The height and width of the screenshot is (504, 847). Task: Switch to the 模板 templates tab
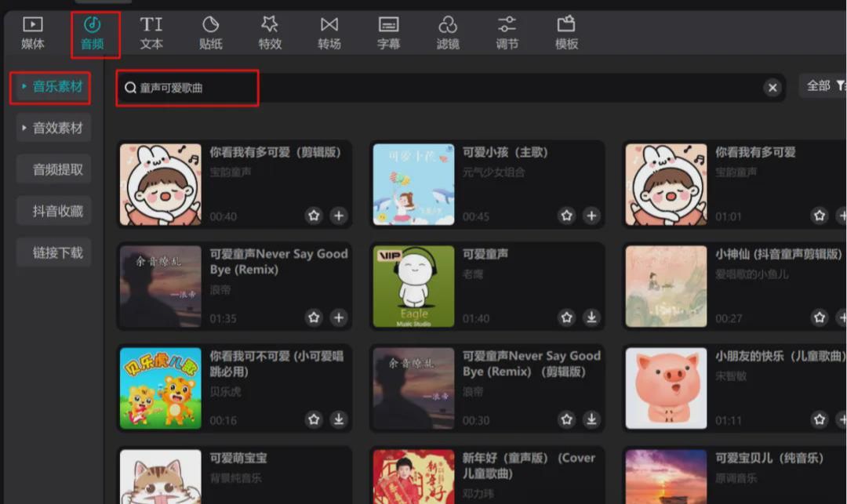(x=566, y=33)
